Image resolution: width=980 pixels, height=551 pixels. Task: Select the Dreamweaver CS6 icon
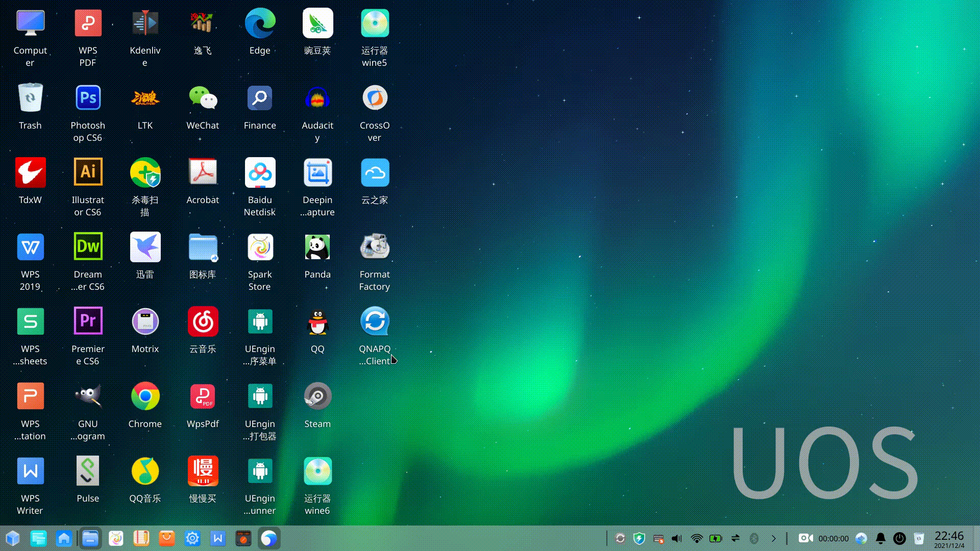point(88,247)
